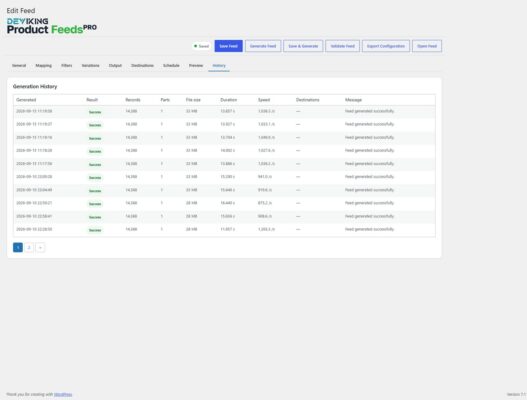Viewport: 527px width, 400px height.
Task: Open the Filters tab
Action: [x=67, y=66]
